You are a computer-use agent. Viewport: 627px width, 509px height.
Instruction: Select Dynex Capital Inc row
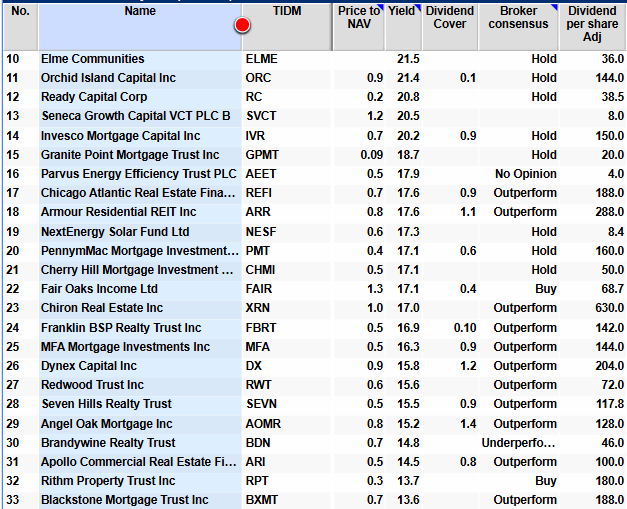click(89, 366)
